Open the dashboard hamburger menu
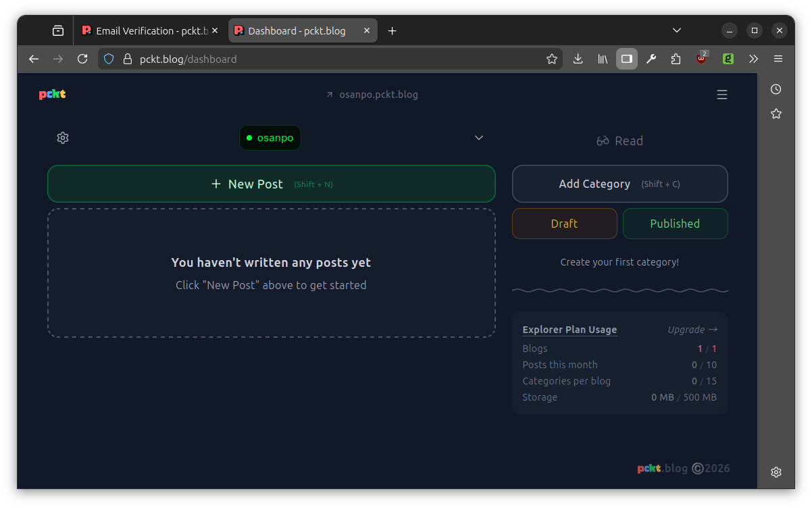Image resolution: width=812 pixels, height=508 pixels. pos(722,95)
